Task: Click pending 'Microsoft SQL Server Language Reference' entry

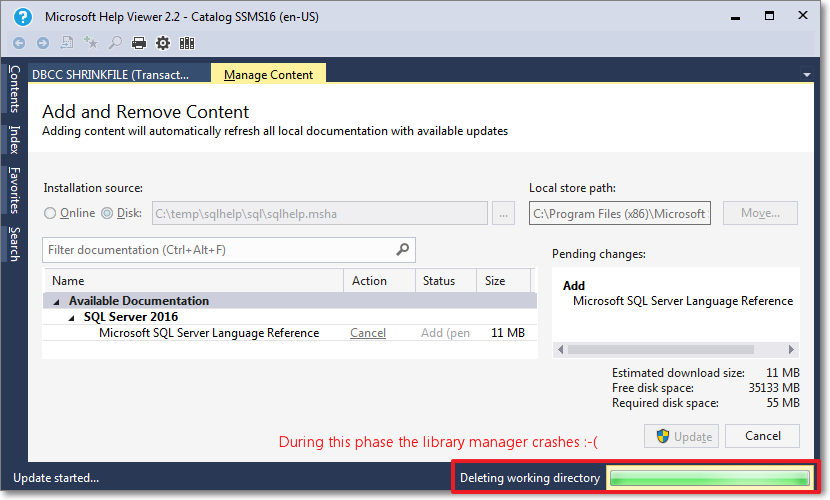Action: (x=683, y=301)
